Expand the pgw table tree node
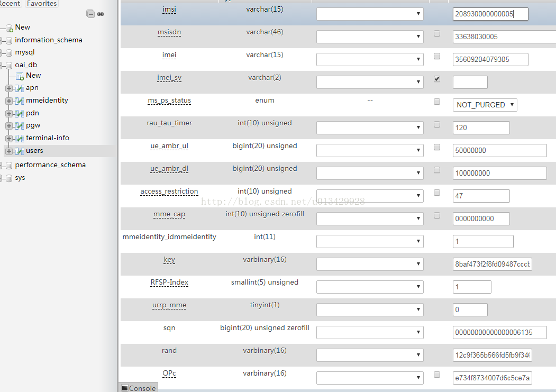This screenshot has width=556, height=392. pos(9,126)
